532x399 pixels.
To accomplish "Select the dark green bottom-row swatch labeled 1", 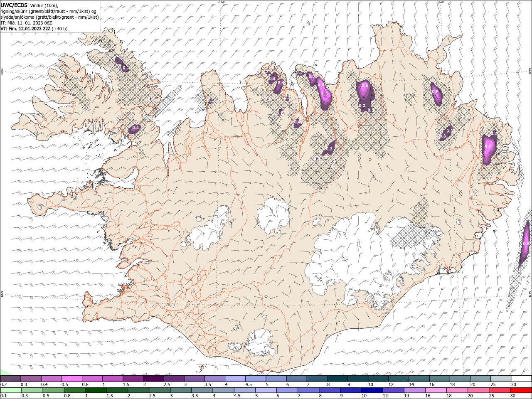I will click(x=96, y=390).
